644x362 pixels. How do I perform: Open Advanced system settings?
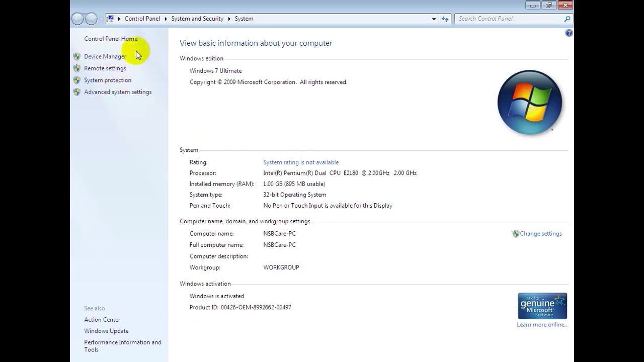coord(118,92)
